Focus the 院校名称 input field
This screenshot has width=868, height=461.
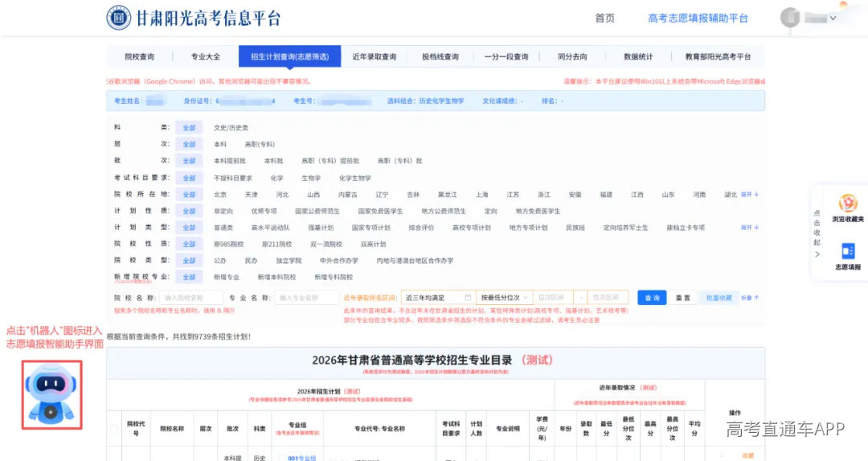191,298
